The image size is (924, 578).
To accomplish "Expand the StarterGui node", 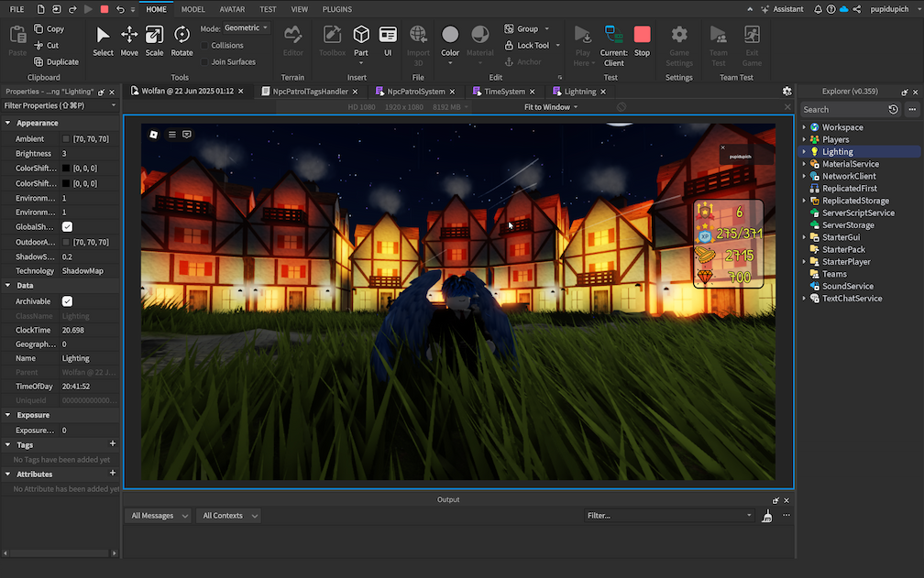I will [x=805, y=237].
